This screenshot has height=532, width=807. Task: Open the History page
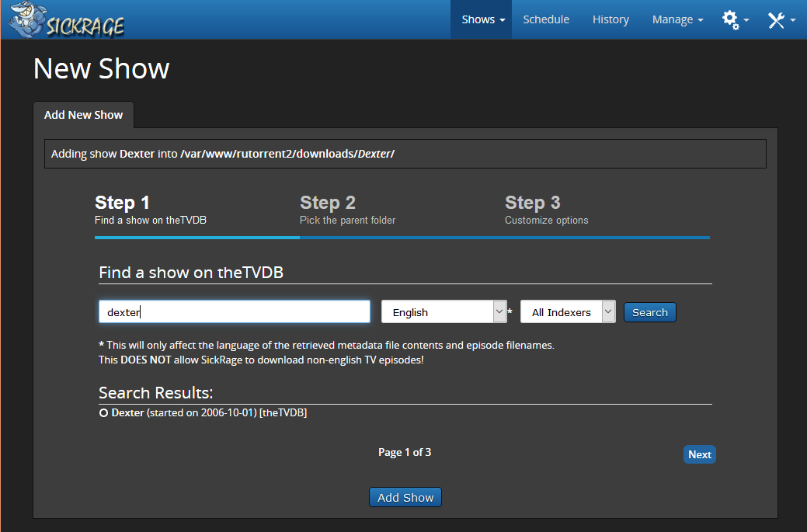pyautogui.click(x=610, y=19)
